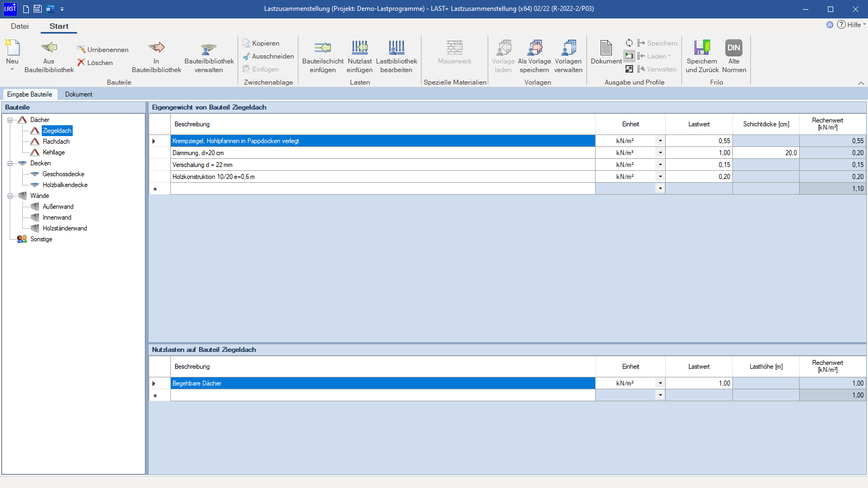Image resolution: width=868 pixels, height=488 pixels.
Task: Open Bauteilbibliothek verwalten
Action: (x=209, y=56)
